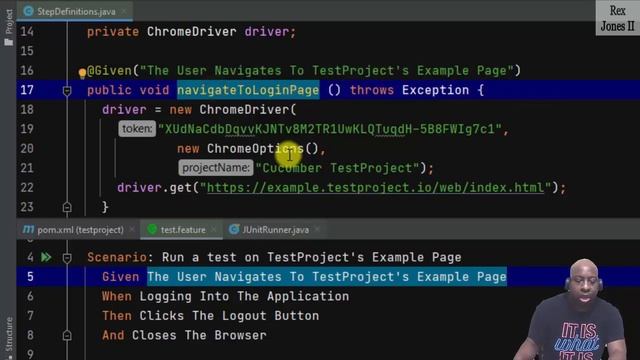Place cursor on navigateToLoginPage method name
The width and height of the screenshot is (640, 360).
click(248, 90)
